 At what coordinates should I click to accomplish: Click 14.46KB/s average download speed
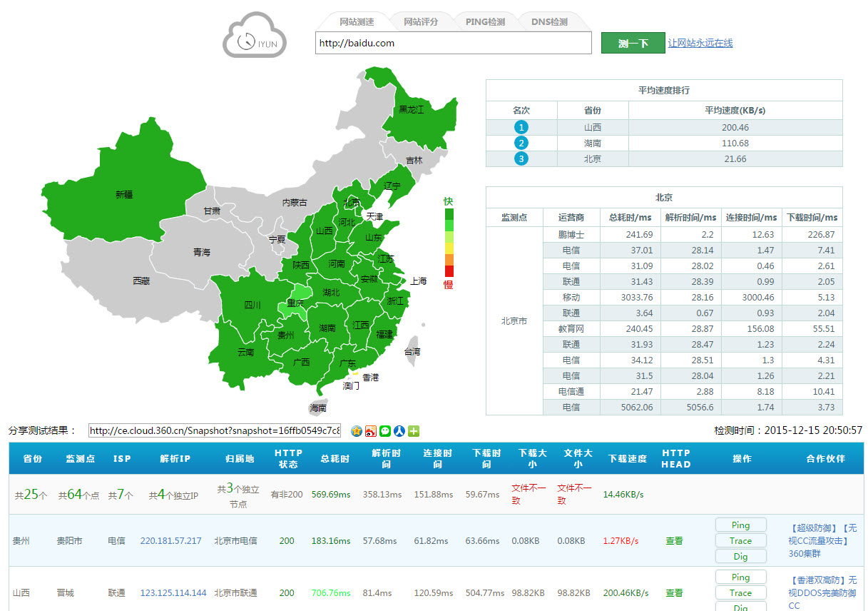click(x=623, y=493)
